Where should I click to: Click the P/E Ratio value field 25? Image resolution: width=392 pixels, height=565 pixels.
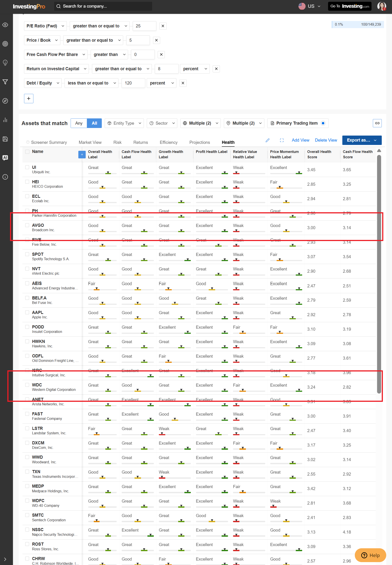[144, 26]
